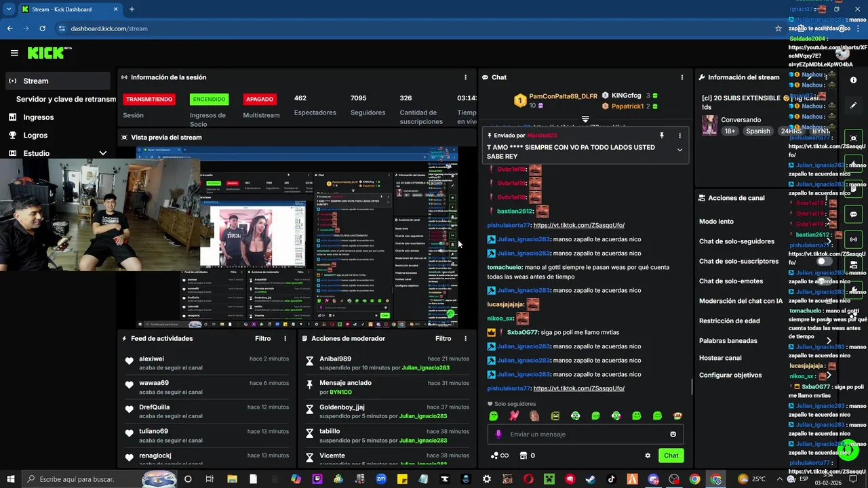Open Moderación del chat con IA

[741, 301]
